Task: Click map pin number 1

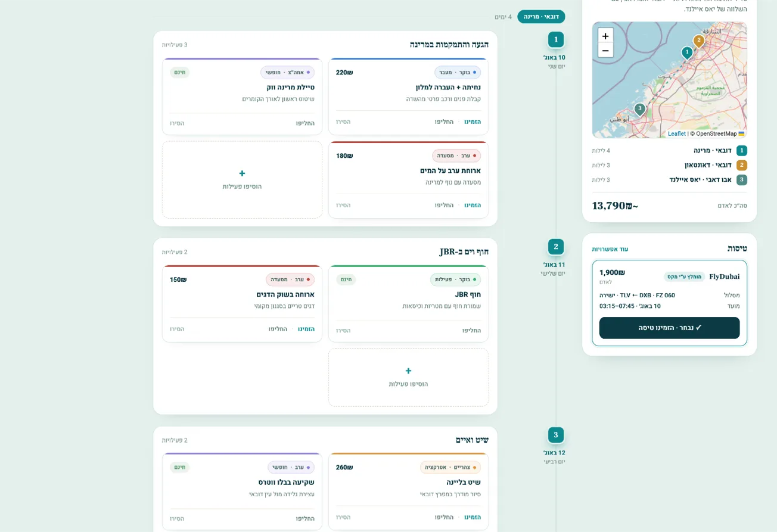Action: coord(687,53)
